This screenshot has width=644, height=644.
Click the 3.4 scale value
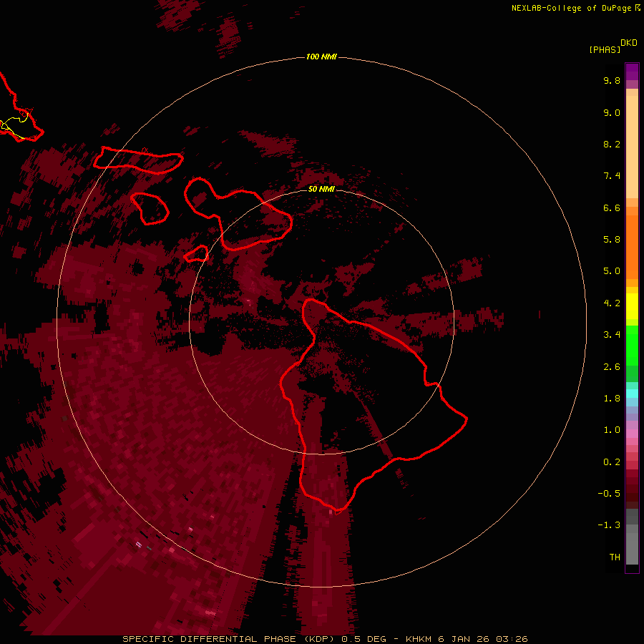[x=612, y=335]
